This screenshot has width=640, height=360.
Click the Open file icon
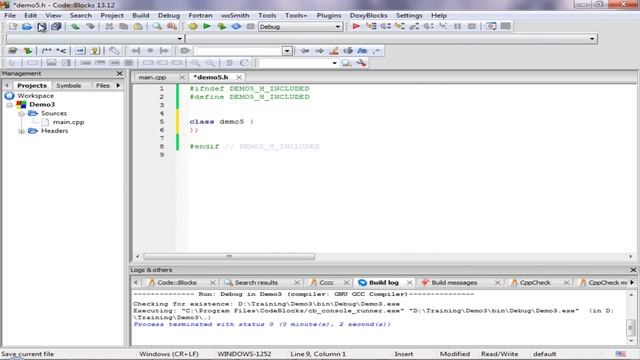coord(27,27)
